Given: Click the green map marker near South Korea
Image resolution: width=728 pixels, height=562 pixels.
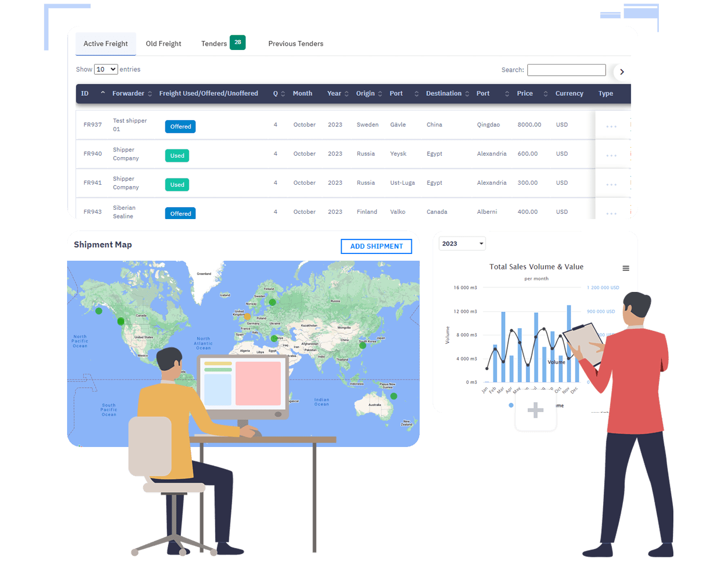Looking at the screenshot, I should click(362, 345).
